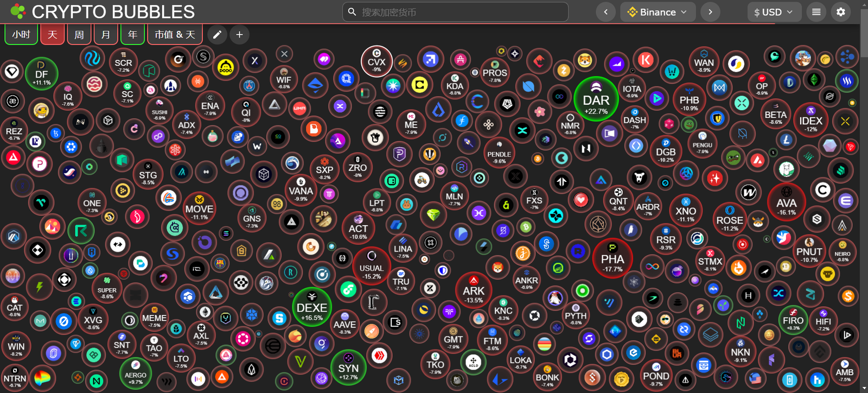
Task: Click the AVA -16.1% bubble
Action: (x=787, y=202)
